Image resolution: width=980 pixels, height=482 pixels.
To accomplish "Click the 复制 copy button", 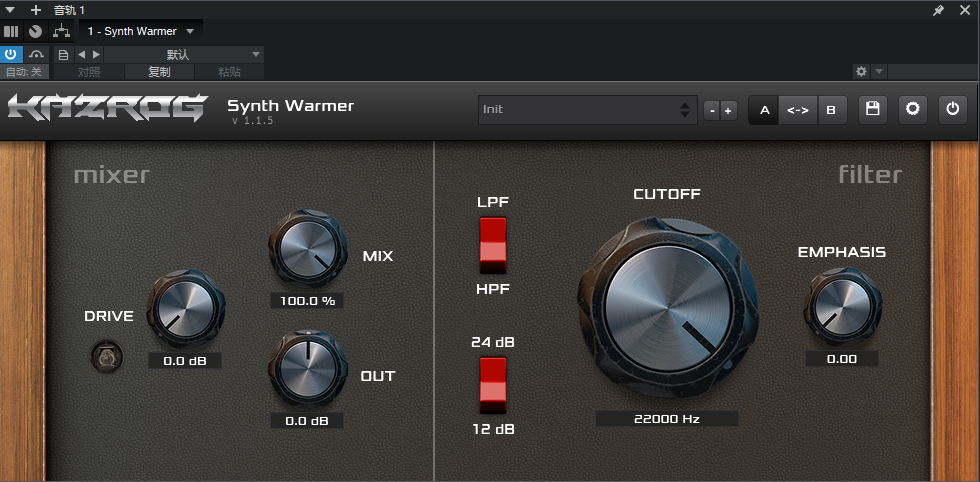I will coord(159,72).
